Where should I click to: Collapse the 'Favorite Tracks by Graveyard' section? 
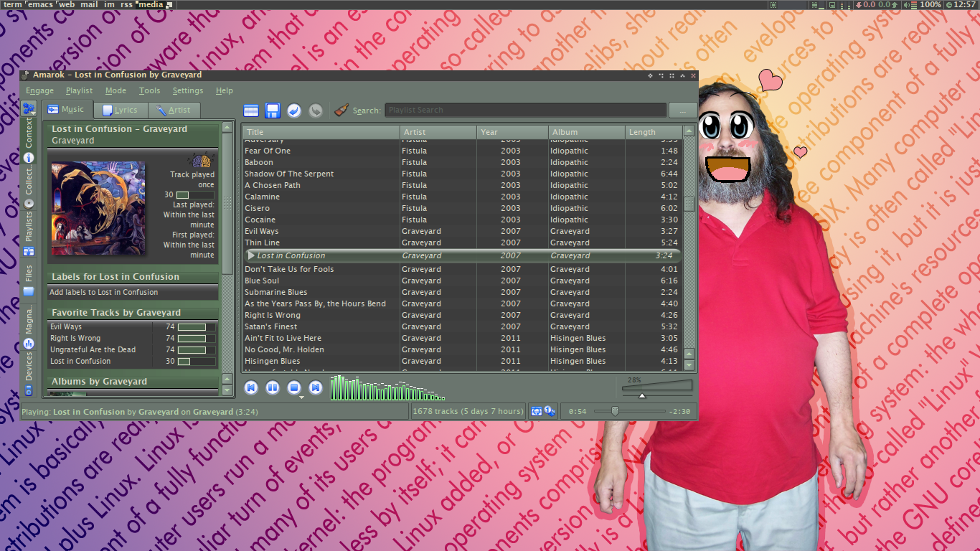click(x=133, y=313)
